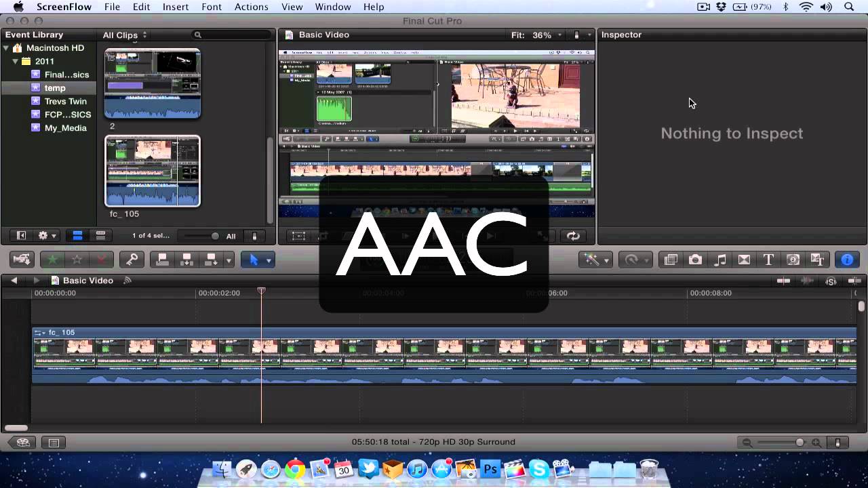The width and height of the screenshot is (868, 488).
Task: Select the temp event
Action: coord(55,88)
